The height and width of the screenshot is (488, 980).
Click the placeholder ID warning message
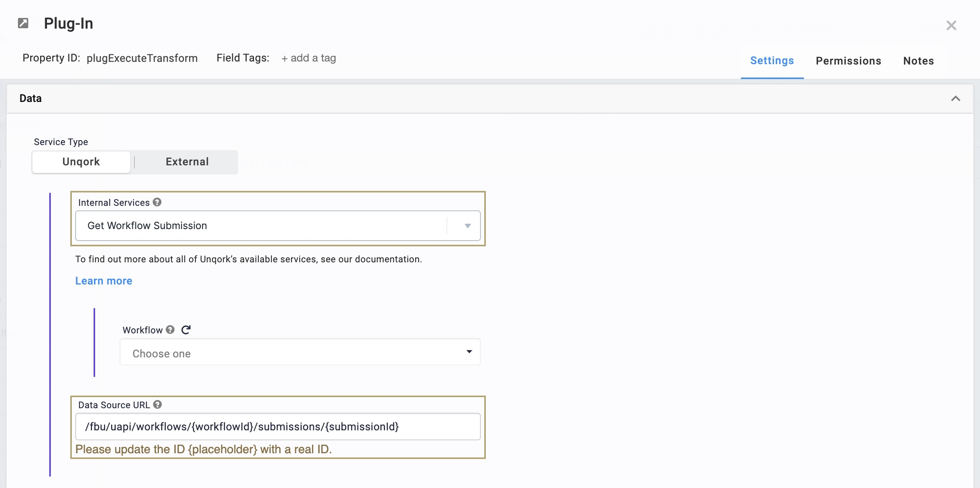(x=204, y=449)
